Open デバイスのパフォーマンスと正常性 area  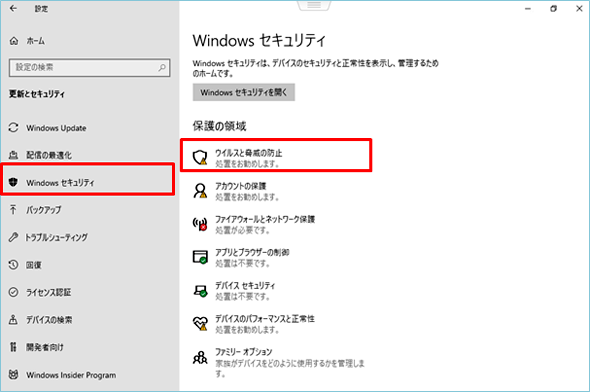[x=265, y=324]
